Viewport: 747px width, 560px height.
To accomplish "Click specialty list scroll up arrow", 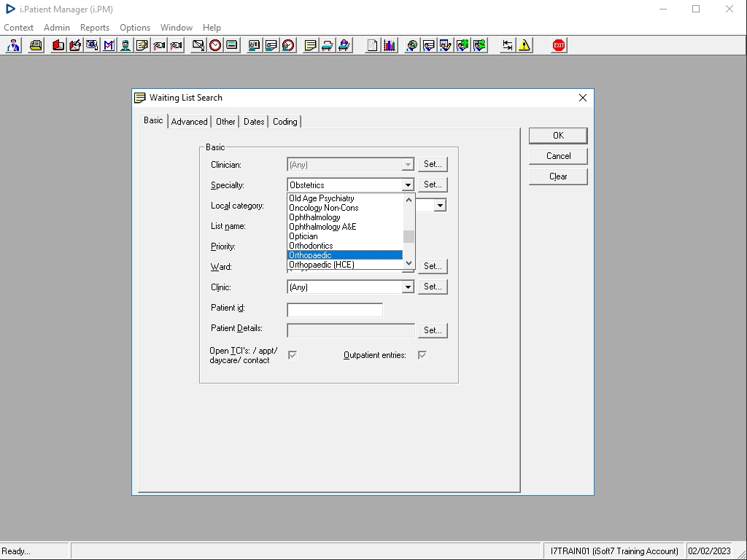I will point(409,200).
